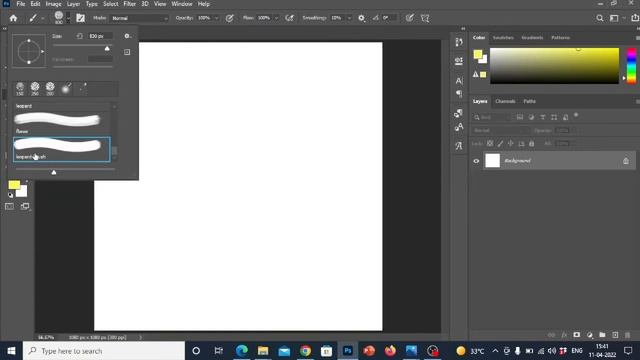Select the recent brush labeled 200
640x360 pixels.
pos(50,88)
